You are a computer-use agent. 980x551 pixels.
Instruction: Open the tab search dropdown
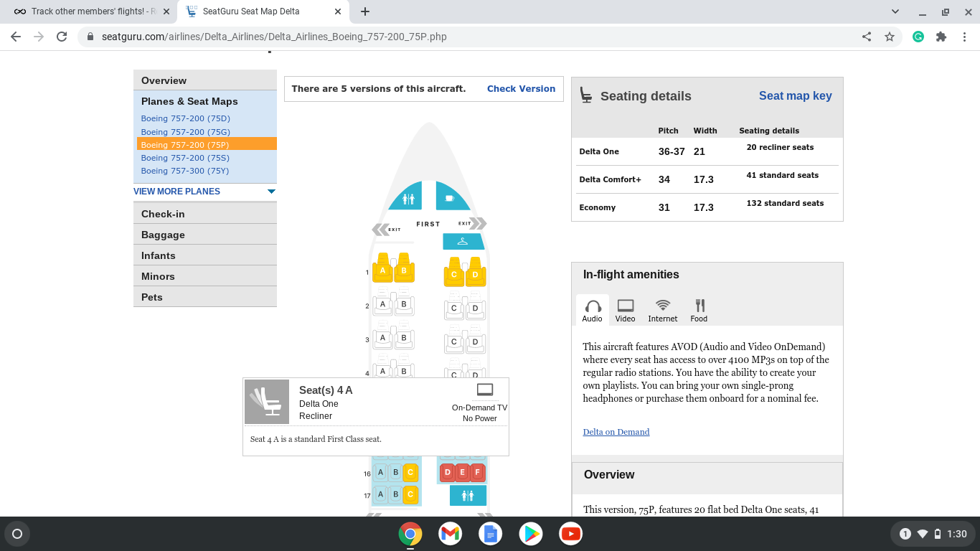coord(895,11)
